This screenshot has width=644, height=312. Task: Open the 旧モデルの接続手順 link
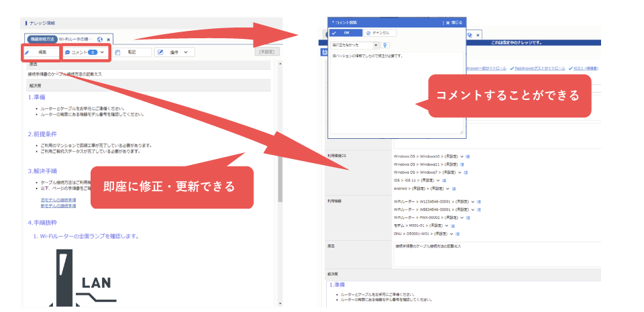point(58,199)
